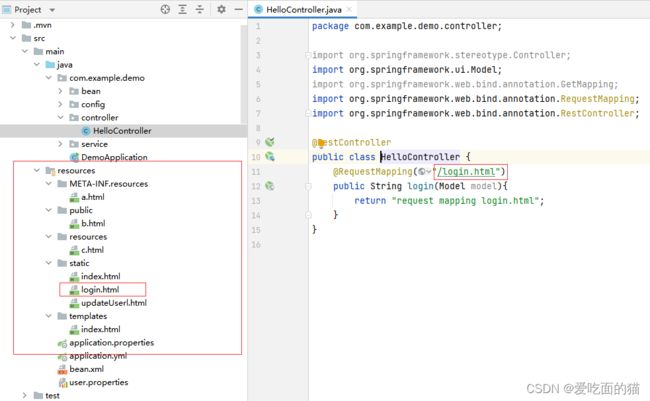650x401 pixels.
Task: Select application.yml file
Action: point(98,356)
